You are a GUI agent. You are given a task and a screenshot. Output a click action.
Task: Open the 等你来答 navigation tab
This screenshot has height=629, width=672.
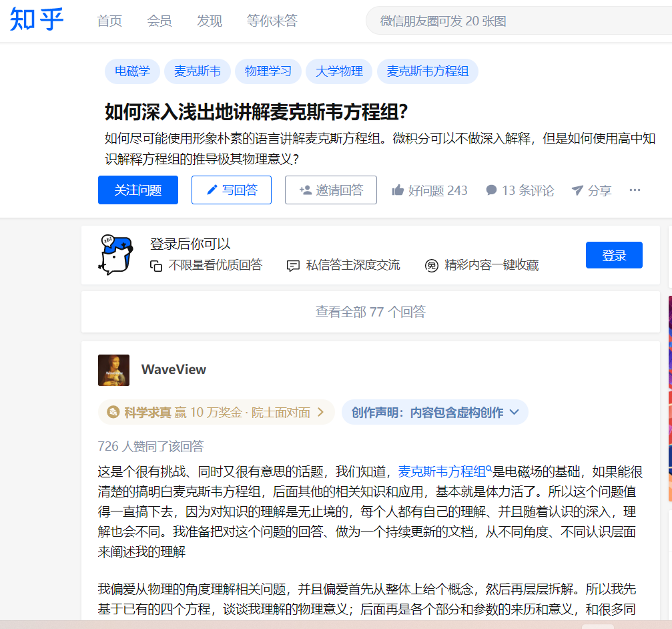point(272,21)
